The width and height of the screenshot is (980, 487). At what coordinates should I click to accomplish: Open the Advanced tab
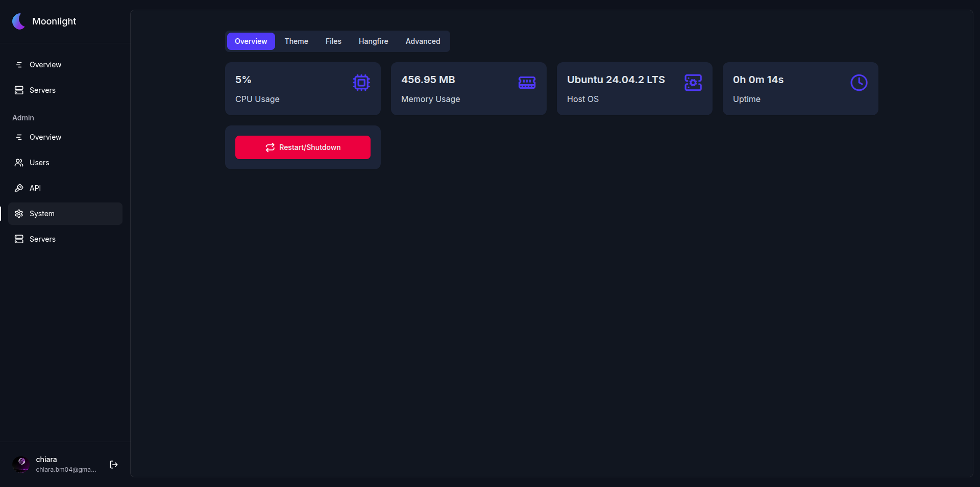(x=423, y=41)
